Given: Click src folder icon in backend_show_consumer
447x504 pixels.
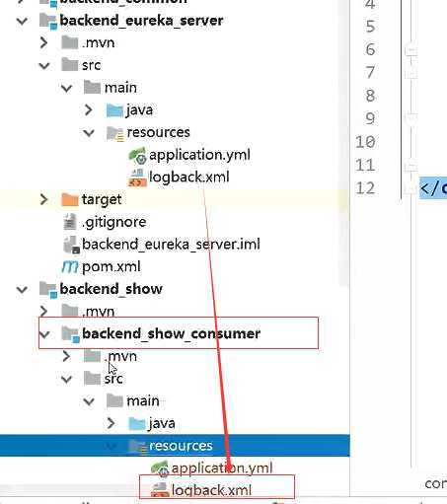Looking at the screenshot, I should [x=92, y=378].
